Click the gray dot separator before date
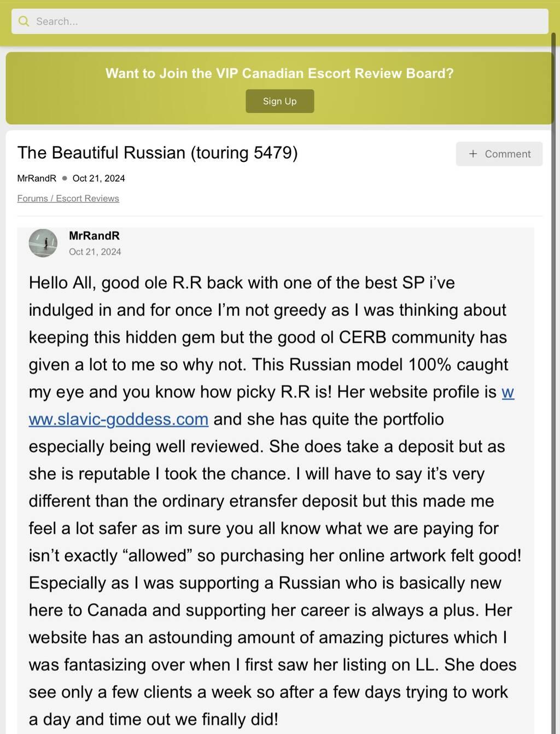Image resolution: width=560 pixels, height=734 pixels. [65, 178]
